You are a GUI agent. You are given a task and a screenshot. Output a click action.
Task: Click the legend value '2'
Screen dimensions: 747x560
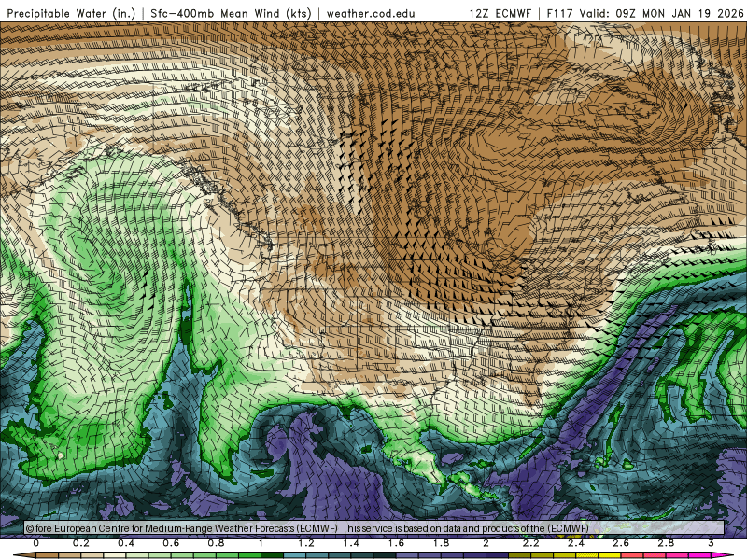486,543
